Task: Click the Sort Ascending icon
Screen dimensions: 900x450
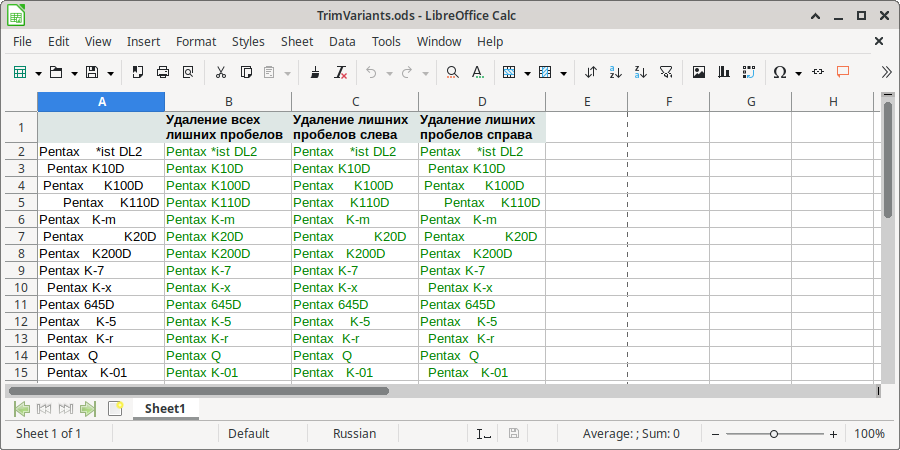Action: pyautogui.click(x=616, y=72)
